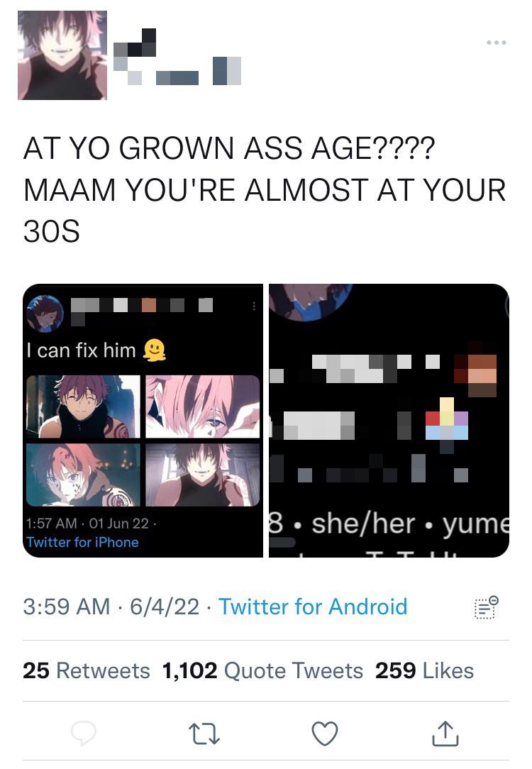Open the reply bubble icon
The height and width of the screenshot is (769, 532).
point(84,734)
